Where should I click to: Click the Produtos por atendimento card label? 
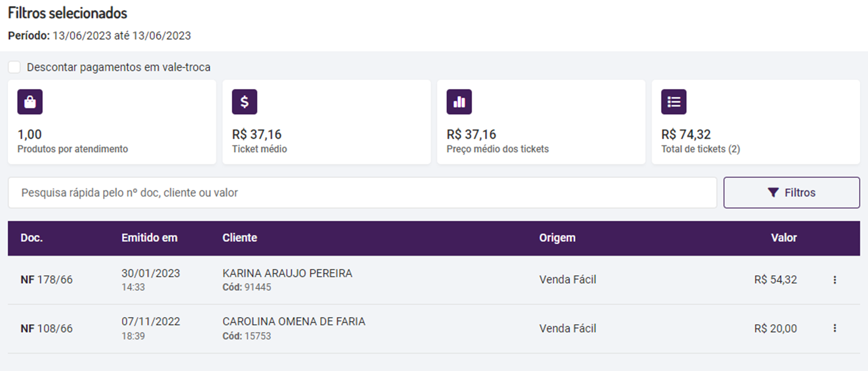[x=73, y=149]
